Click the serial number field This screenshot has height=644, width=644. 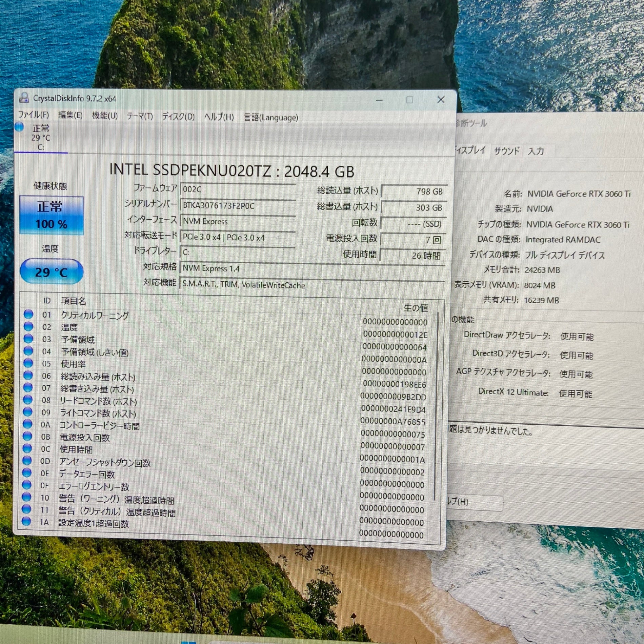point(237,206)
